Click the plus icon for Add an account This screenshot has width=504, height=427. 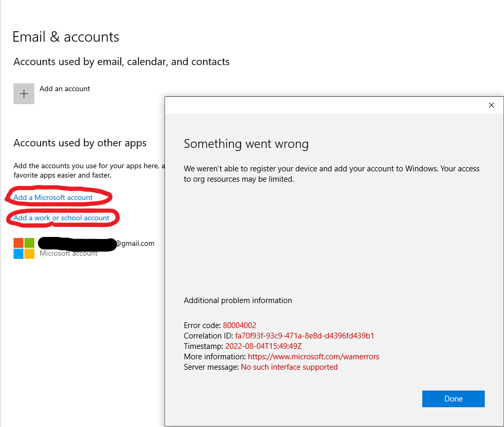tap(24, 94)
